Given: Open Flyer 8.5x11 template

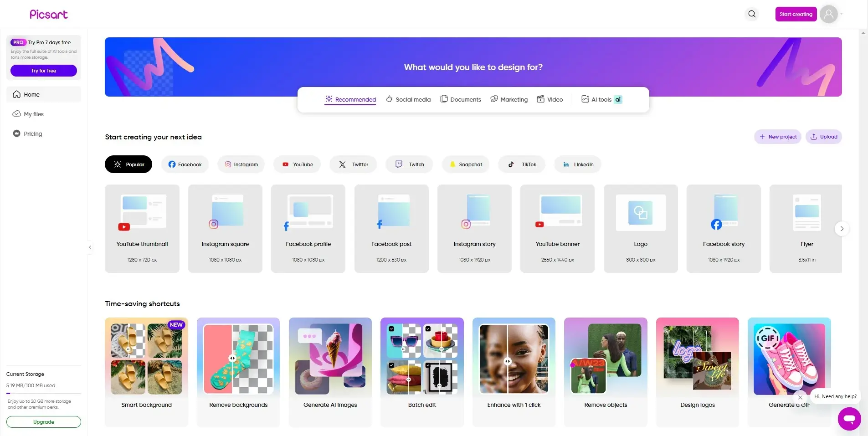Looking at the screenshot, I should click(806, 229).
